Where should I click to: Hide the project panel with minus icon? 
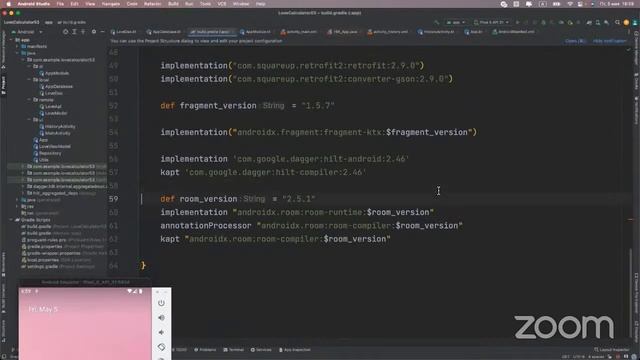tap(102, 31)
